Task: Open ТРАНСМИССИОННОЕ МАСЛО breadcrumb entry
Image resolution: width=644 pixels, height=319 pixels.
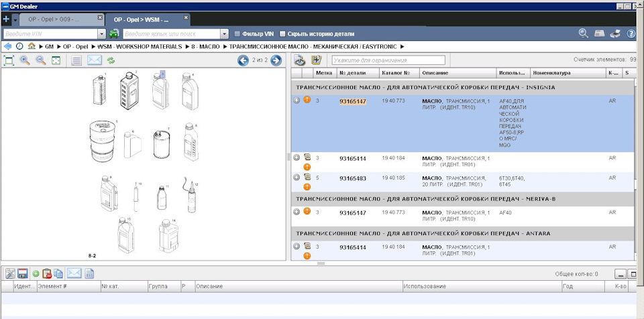Action: pyautogui.click(x=314, y=47)
